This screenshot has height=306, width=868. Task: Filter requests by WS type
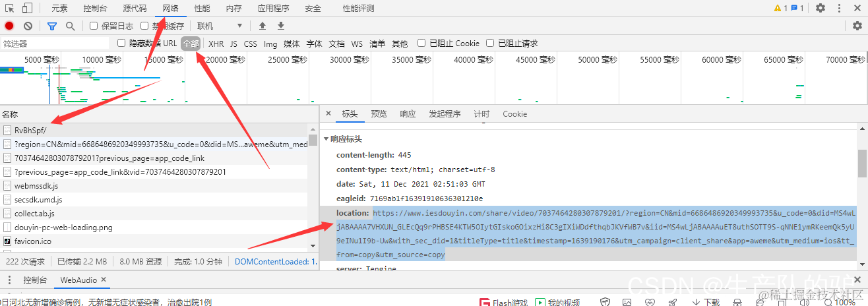tap(357, 44)
